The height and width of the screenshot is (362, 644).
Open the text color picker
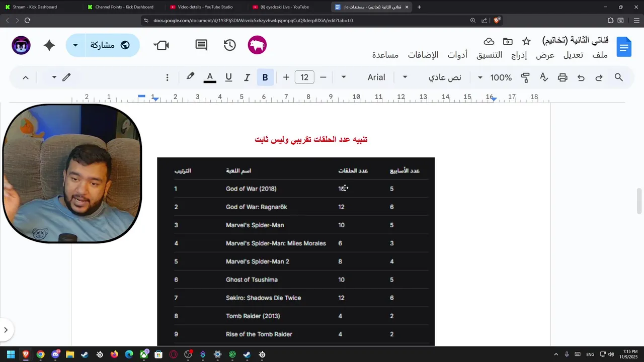(x=210, y=77)
